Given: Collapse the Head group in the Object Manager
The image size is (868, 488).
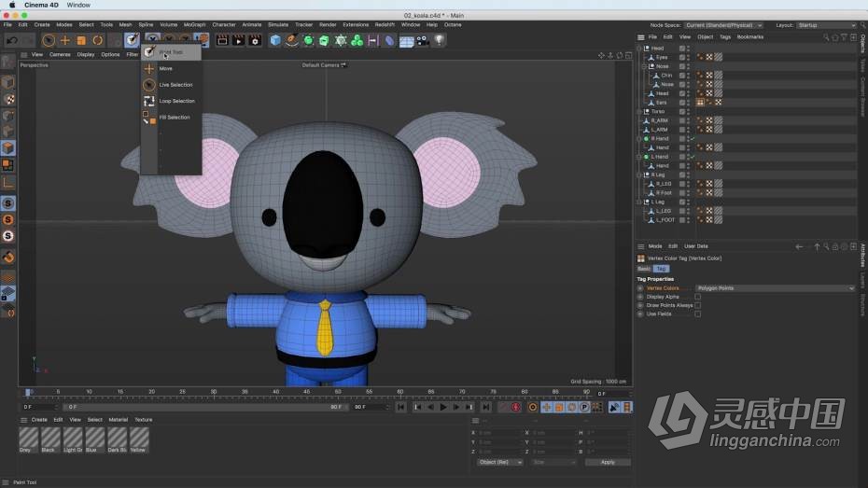Looking at the screenshot, I should 639,49.
